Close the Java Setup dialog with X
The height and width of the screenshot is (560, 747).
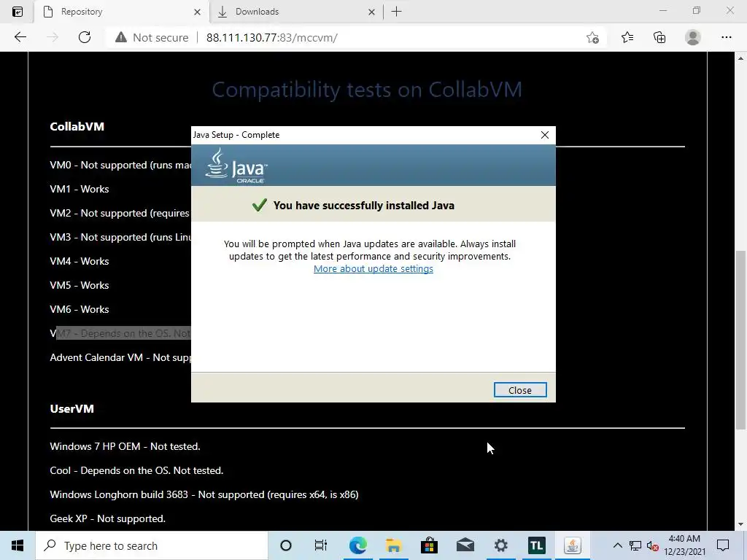(545, 135)
